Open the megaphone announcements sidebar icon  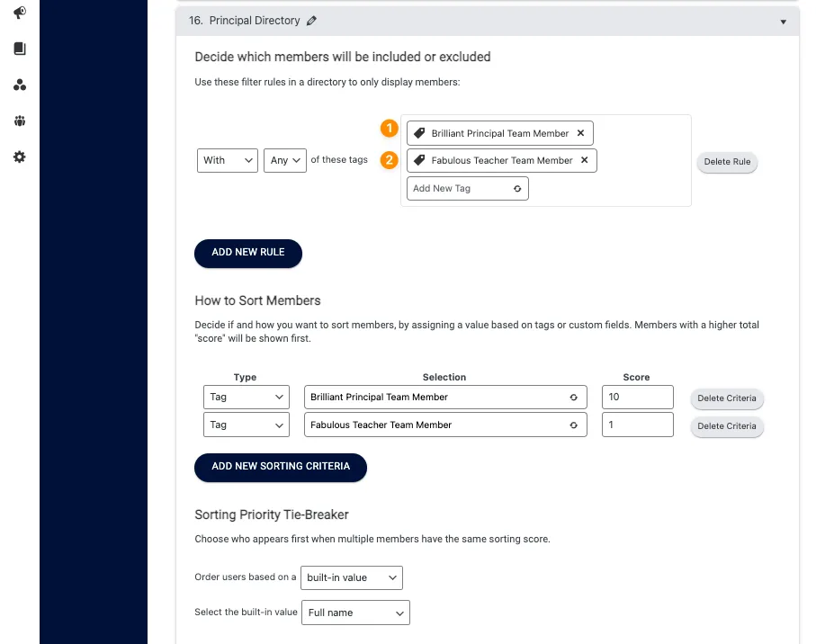click(x=20, y=13)
